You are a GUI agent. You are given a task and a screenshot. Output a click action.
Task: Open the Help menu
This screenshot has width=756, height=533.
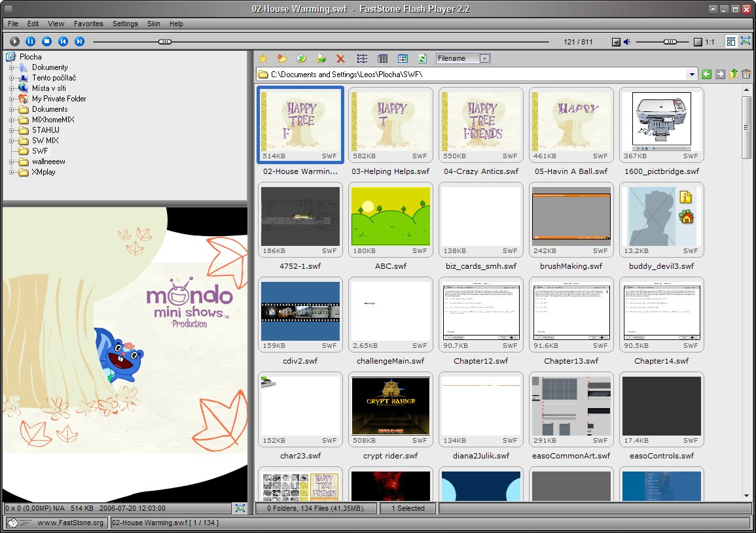tap(176, 24)
